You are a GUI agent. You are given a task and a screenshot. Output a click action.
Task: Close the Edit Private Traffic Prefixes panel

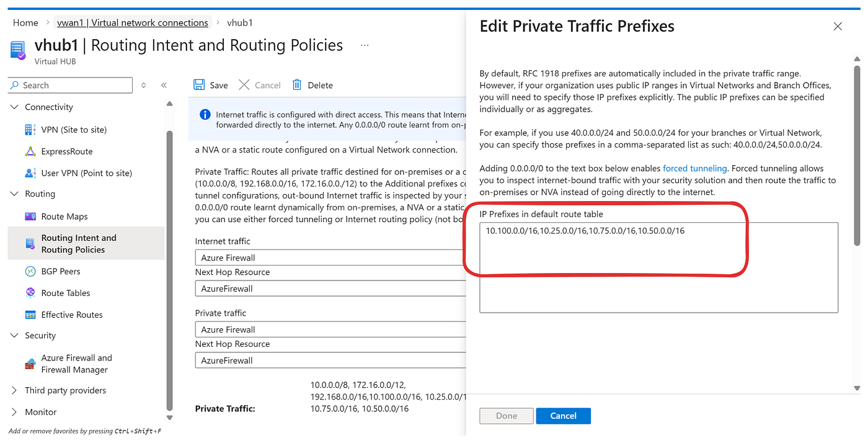[838, 27]
